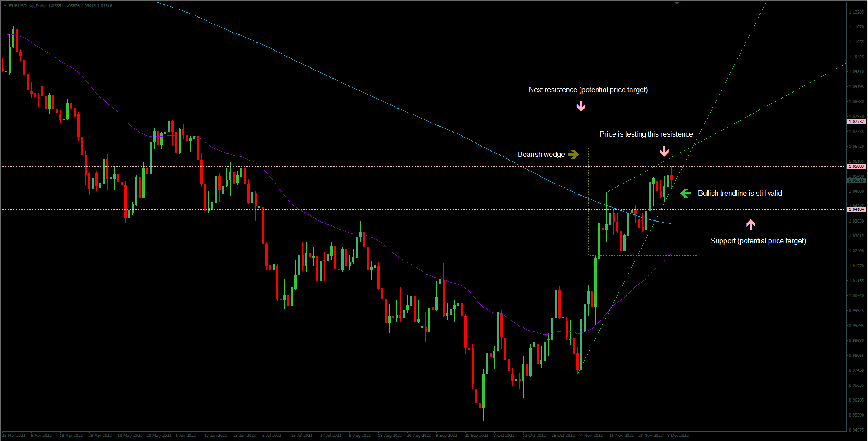
Task: Select the 'Price is testing this resistence' text
Action: 646,134
